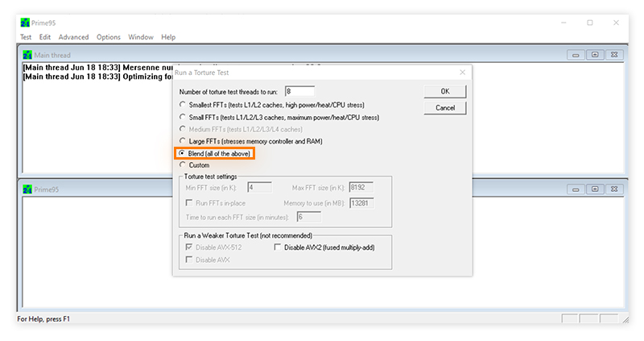The height and width of the screenshot is (341, 644).
Task: Click the lower Prime95 child window title
Action: 47,189
